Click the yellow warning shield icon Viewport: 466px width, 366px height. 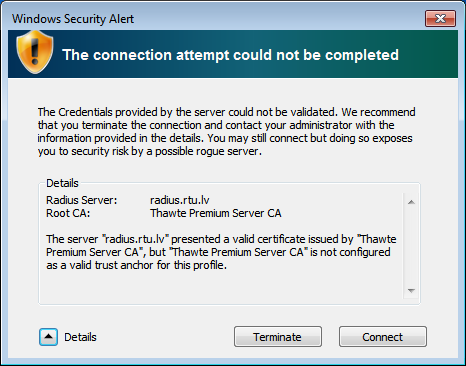point(35,52)
